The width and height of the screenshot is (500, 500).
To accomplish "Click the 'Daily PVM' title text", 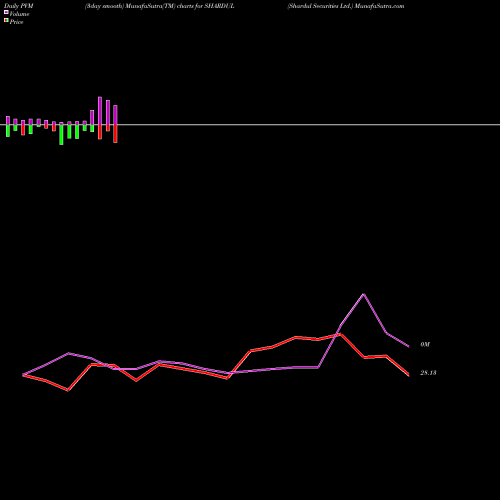I will [x=19, y=6].
